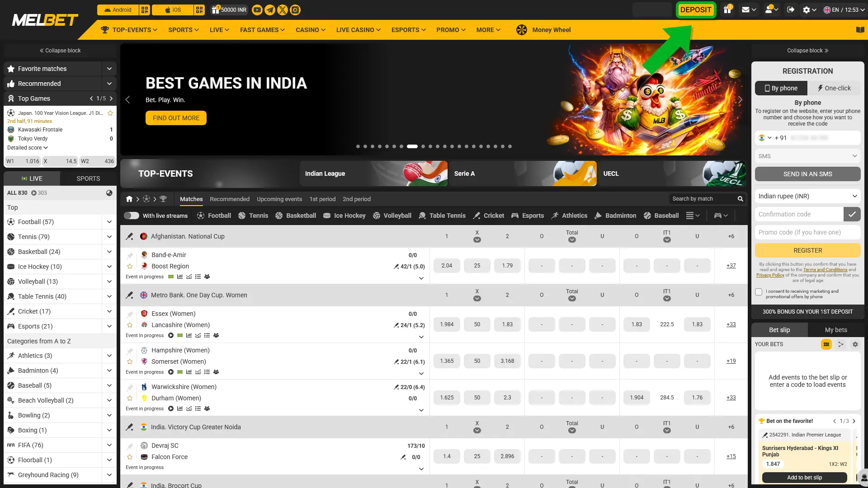Screen dimensions: 868x488
Task: Open the Terms and Conditions link
Action: 826,270
